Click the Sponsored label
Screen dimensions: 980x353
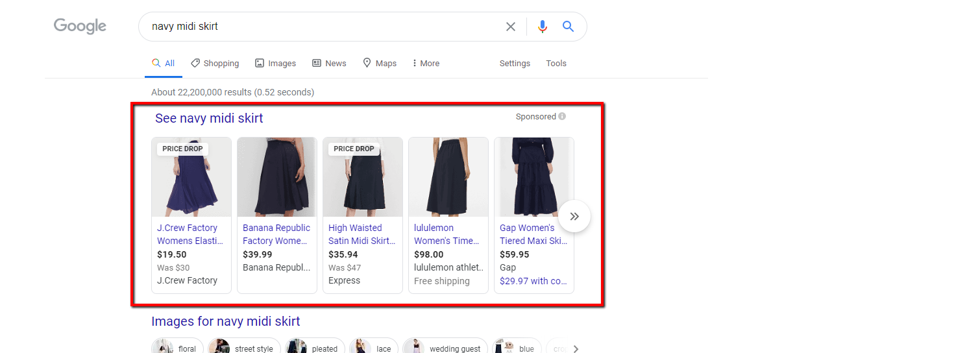[535, 117]
